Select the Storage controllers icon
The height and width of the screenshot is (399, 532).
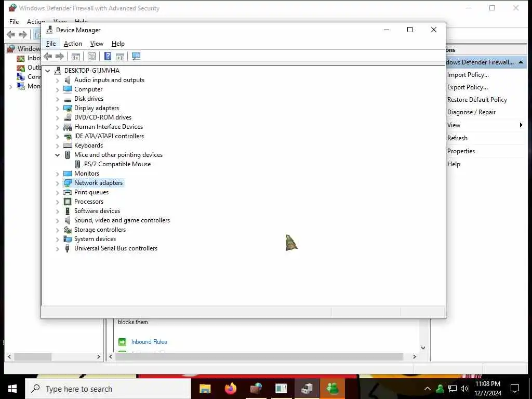pyautogui.click(x=68, y=230)
